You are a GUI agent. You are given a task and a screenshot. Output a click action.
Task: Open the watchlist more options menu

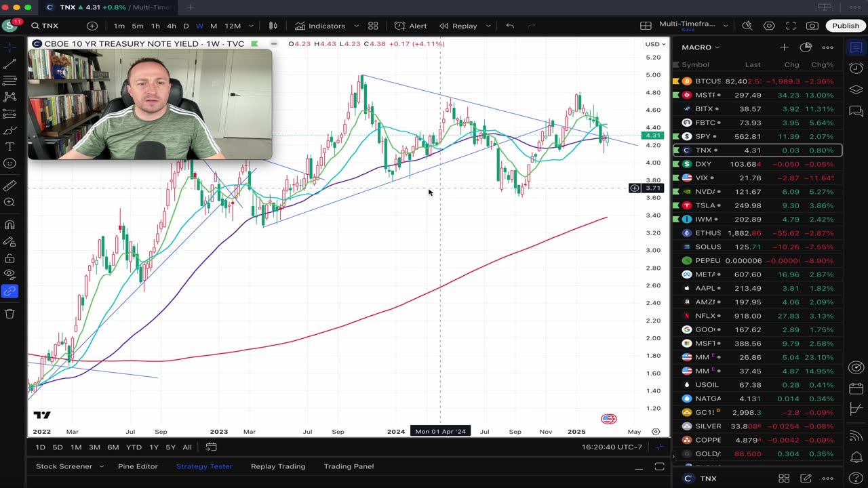(827, 47)
